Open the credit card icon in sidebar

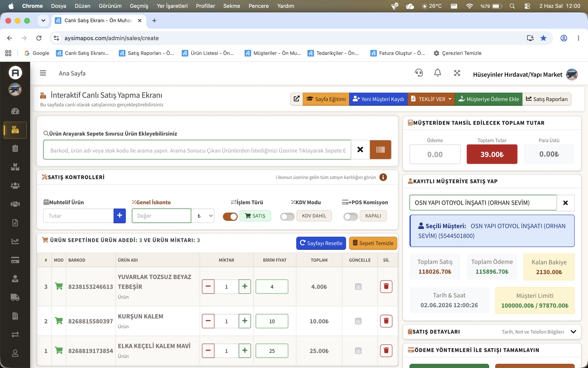15,260
